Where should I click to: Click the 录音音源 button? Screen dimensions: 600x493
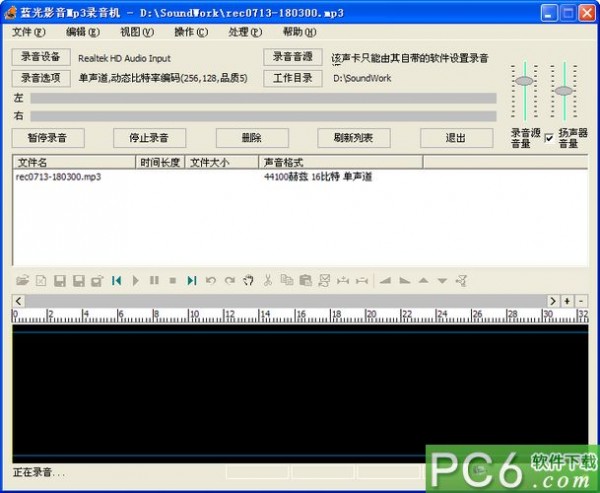click(293, 57)
